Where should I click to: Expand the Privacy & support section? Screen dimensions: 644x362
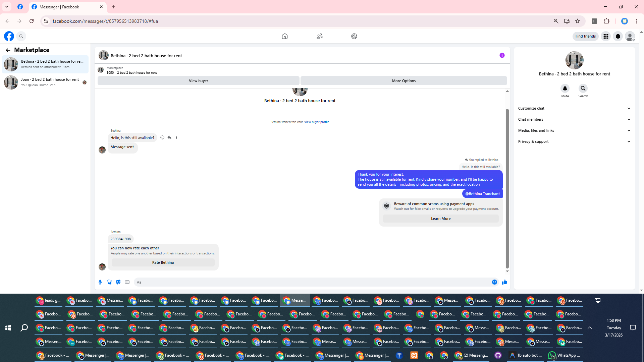point(574,141)
